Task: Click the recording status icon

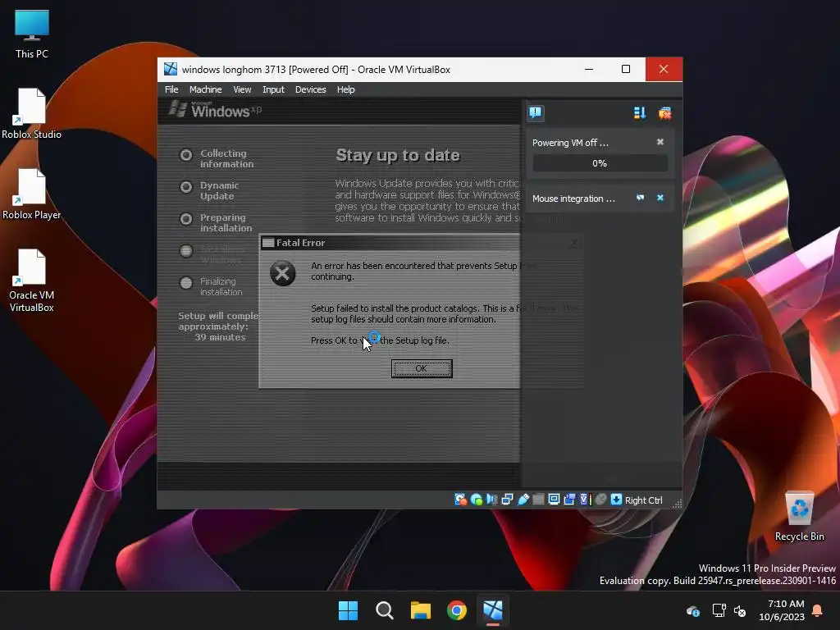Action: (x=569, y=500)
